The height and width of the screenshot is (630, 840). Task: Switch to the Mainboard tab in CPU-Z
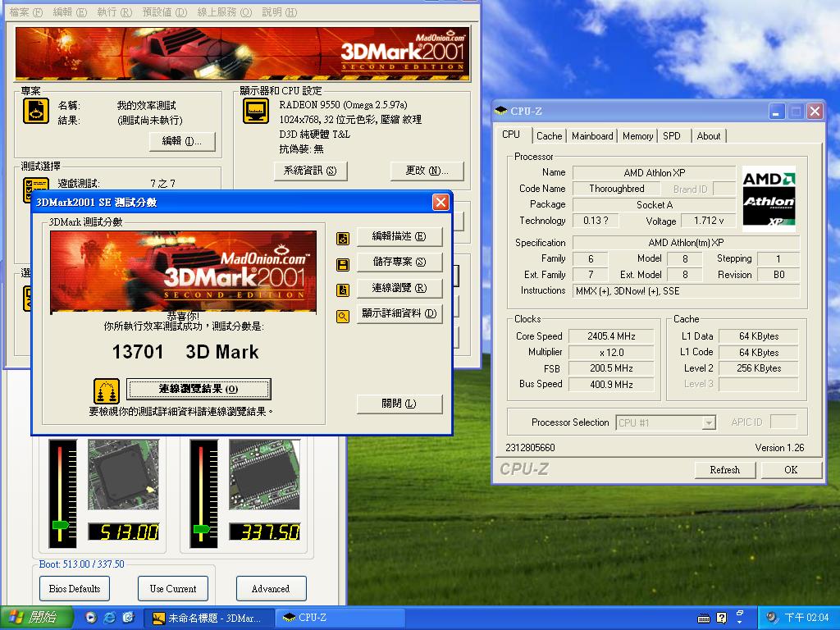[592, 136]
